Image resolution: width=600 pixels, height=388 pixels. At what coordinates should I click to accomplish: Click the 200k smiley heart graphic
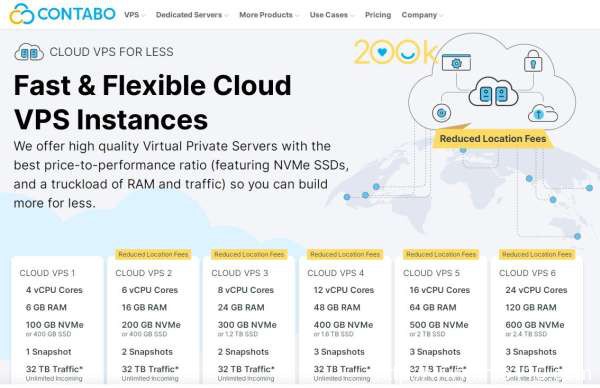coord(395,51)
